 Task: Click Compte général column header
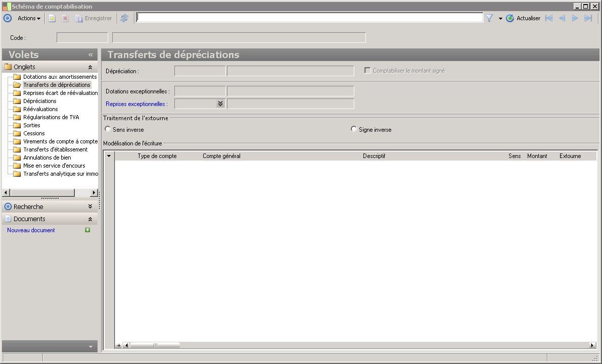(221, 156)
